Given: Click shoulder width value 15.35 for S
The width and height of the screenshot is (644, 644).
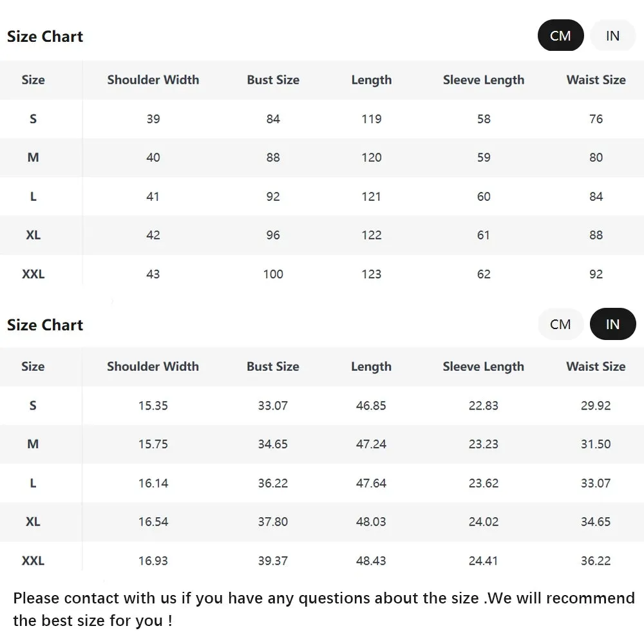Looking at the screenshot, I should coord(153,406).
